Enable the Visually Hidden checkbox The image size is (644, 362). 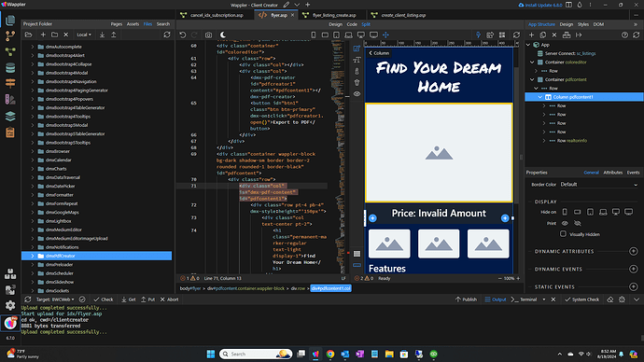click(x=563, y=234)
